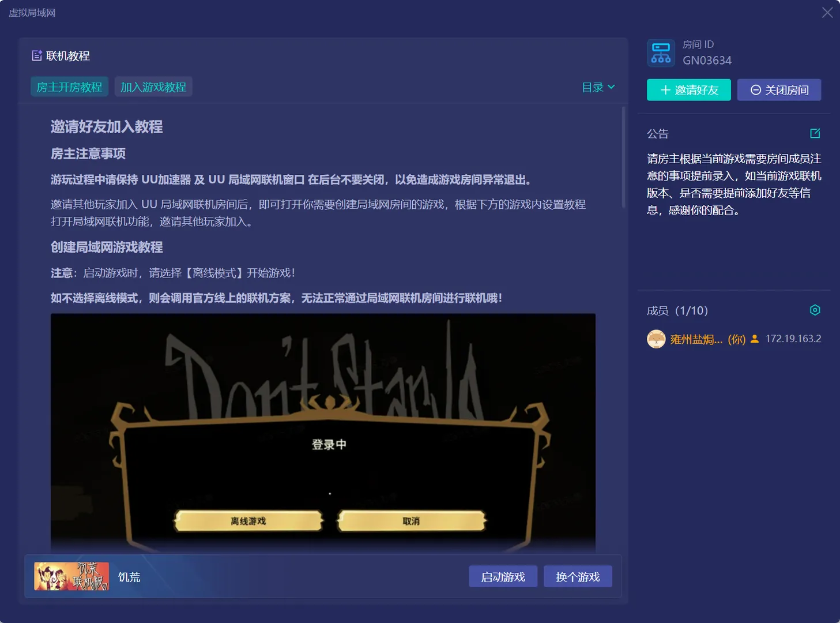Click the member avatar of 雍州盐焗
Screen dimensions: 840x623
pos(656,339)
